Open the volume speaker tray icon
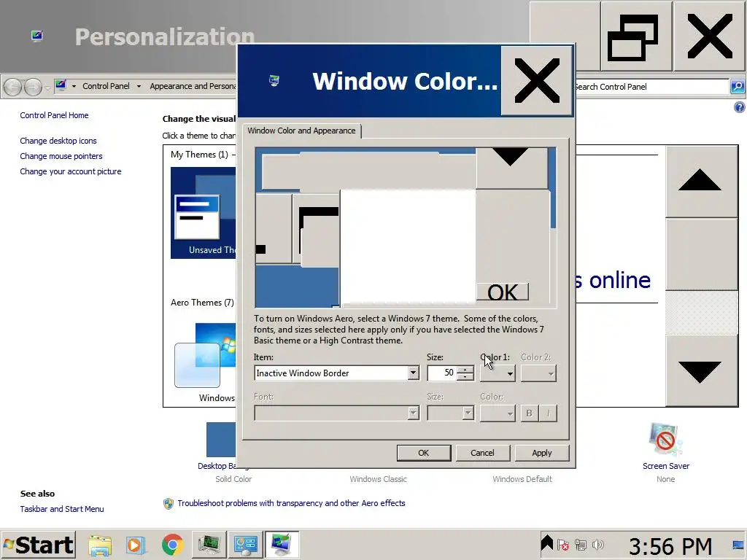This screenshot has width=747, height=560. (x=597, y=545)
